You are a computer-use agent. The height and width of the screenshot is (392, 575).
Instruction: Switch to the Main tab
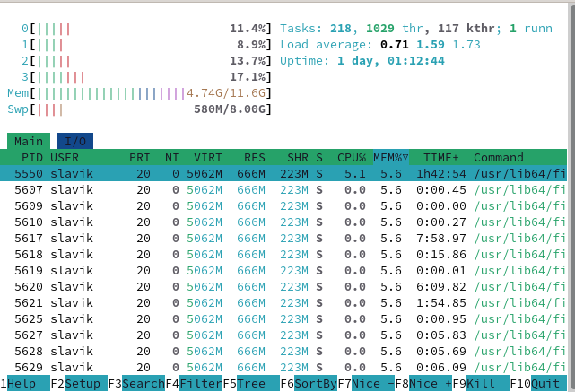click(29, 141)
